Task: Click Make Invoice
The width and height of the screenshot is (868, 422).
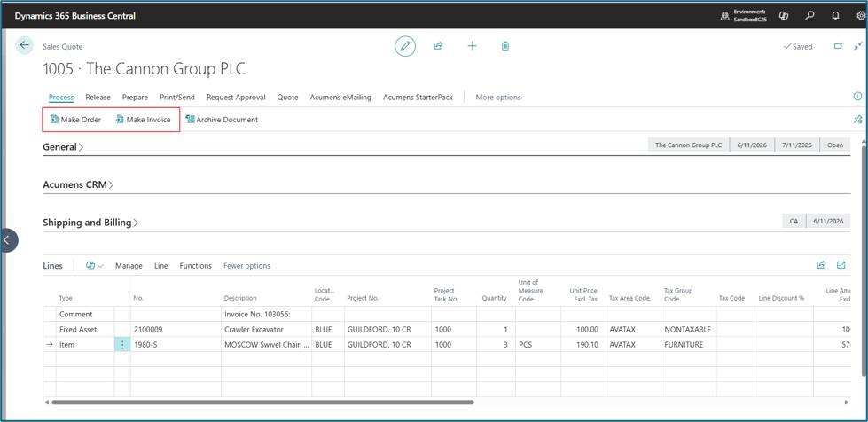Action: [x=143, y=120]
